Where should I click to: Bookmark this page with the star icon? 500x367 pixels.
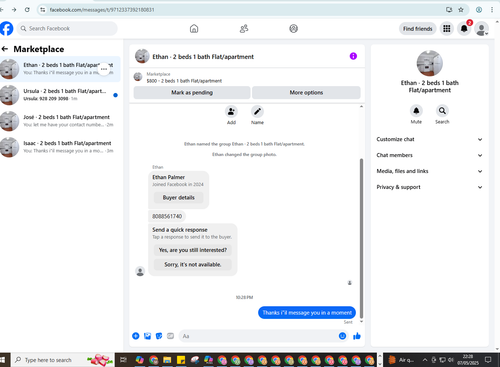pos(461,10)
